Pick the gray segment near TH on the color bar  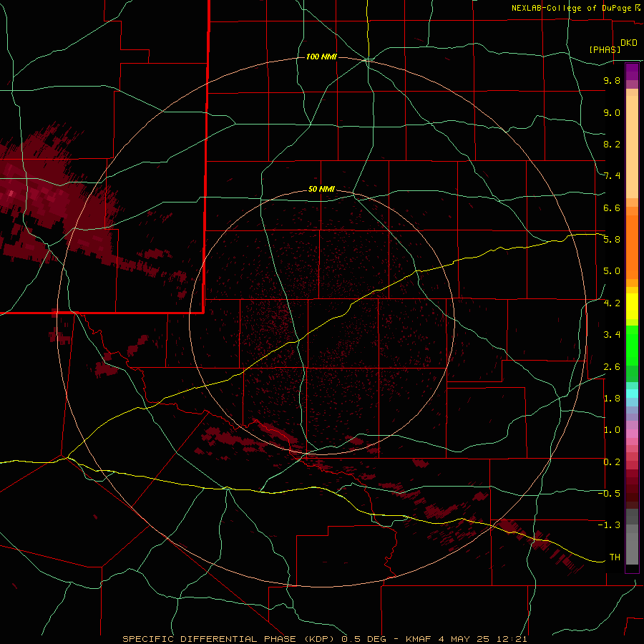(x=632, y=548)
